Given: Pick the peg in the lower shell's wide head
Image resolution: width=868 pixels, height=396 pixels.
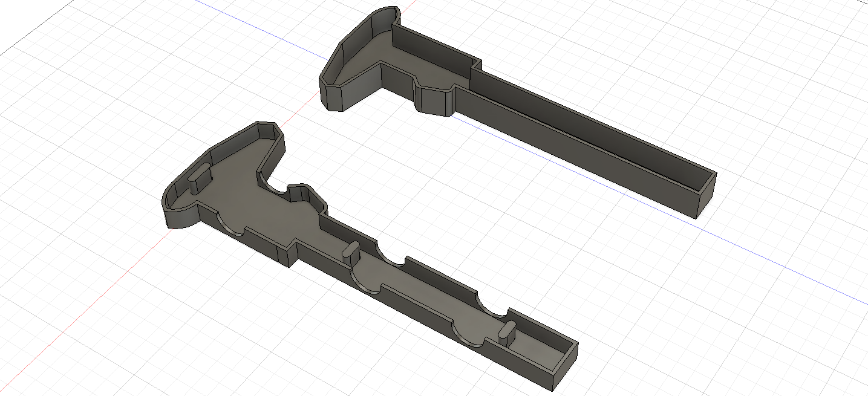Looking at the screenshot, I should [x=201, y=178].
